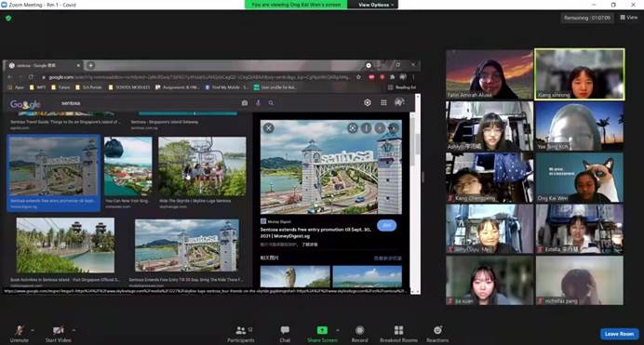Select the Skyline Luge chairlift thumbnail

point(202,166)
